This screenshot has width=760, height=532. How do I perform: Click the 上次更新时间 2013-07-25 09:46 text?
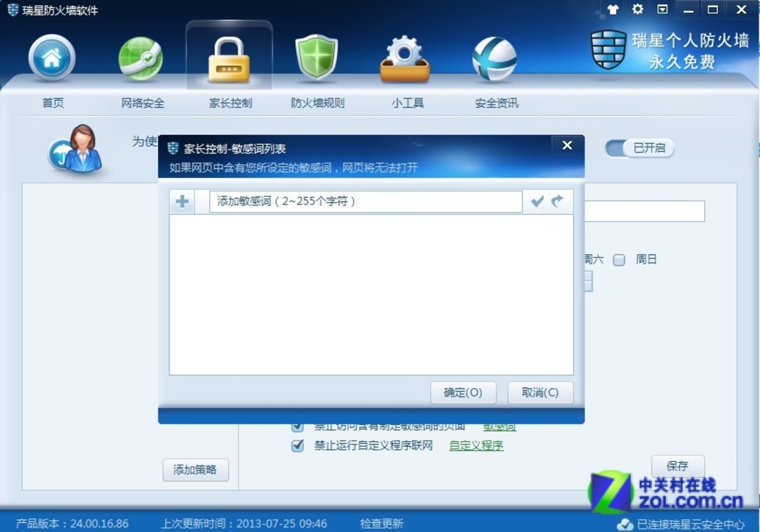[244, 524]
